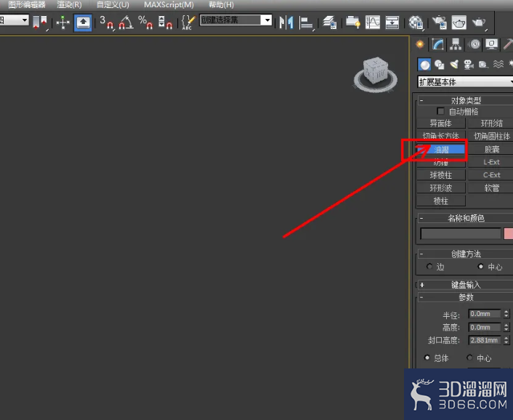Open the Curve Editor icon
Screen dimensions: 513x420
click(373, 23)
